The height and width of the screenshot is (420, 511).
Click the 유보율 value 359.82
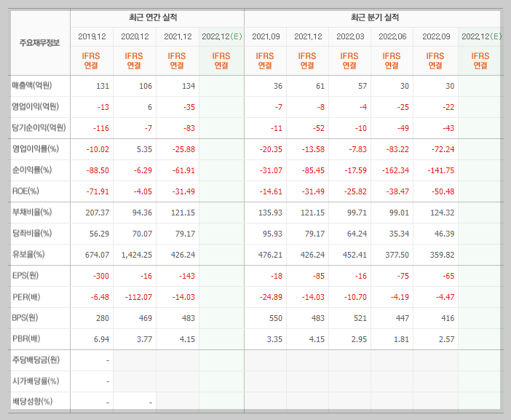[x=443, y=255]
